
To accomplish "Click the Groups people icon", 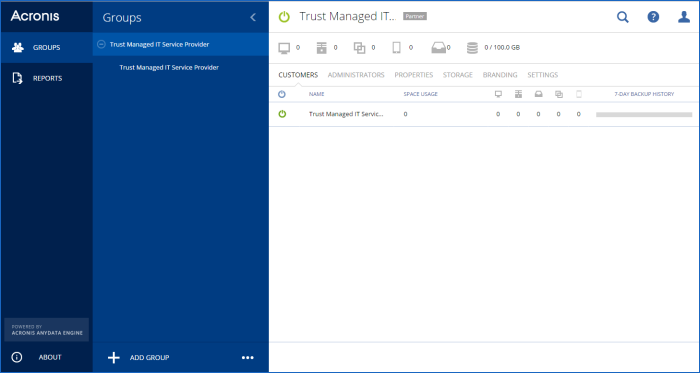I will (18, 47).
